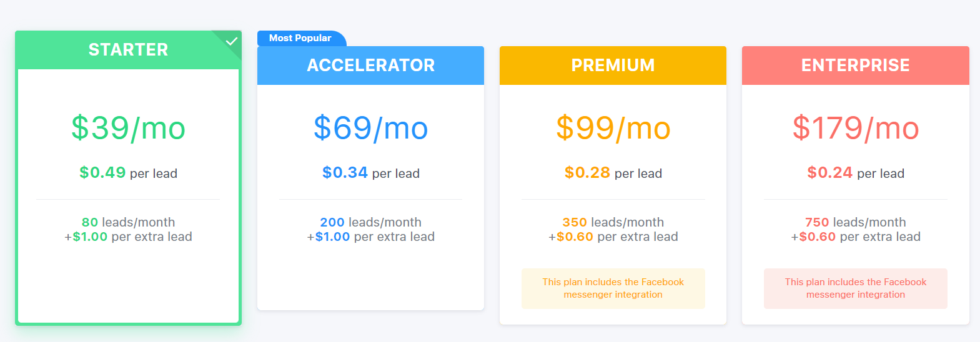
Task: Click the Most Popular badge
Action: (x=300, y=38)
